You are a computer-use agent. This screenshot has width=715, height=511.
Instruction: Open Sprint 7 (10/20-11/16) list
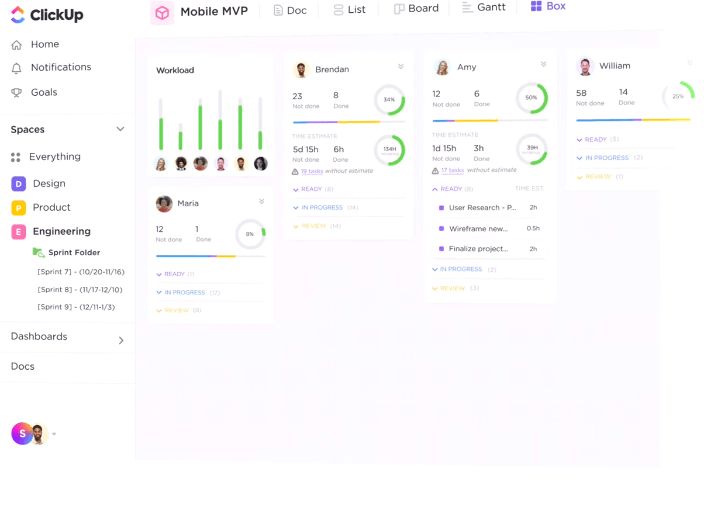[x=81, y=272]
